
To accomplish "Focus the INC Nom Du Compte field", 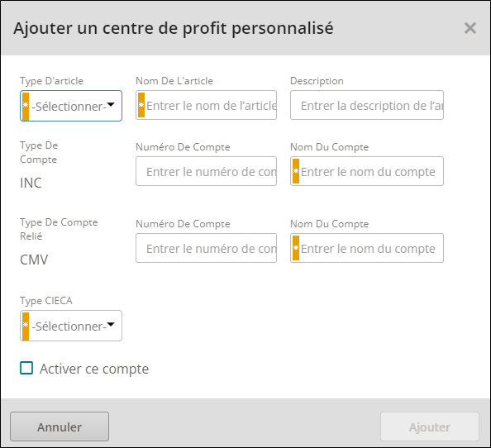I will coord(367,171).
